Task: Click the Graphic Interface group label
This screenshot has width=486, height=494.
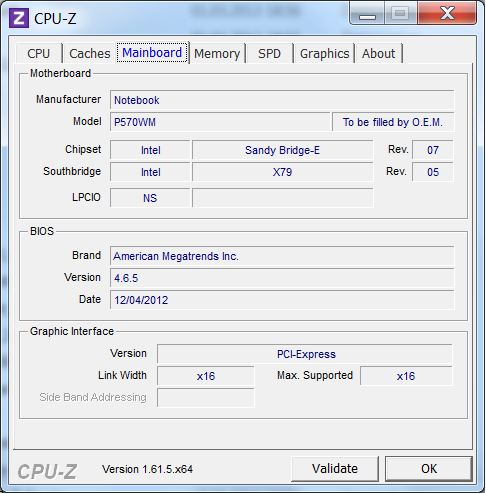Action: point(72,331)
